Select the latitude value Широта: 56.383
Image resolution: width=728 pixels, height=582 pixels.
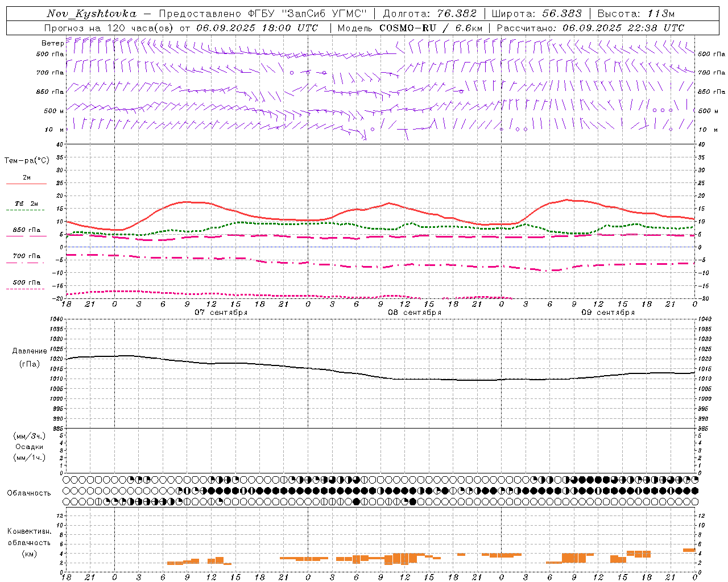(536, 14)
